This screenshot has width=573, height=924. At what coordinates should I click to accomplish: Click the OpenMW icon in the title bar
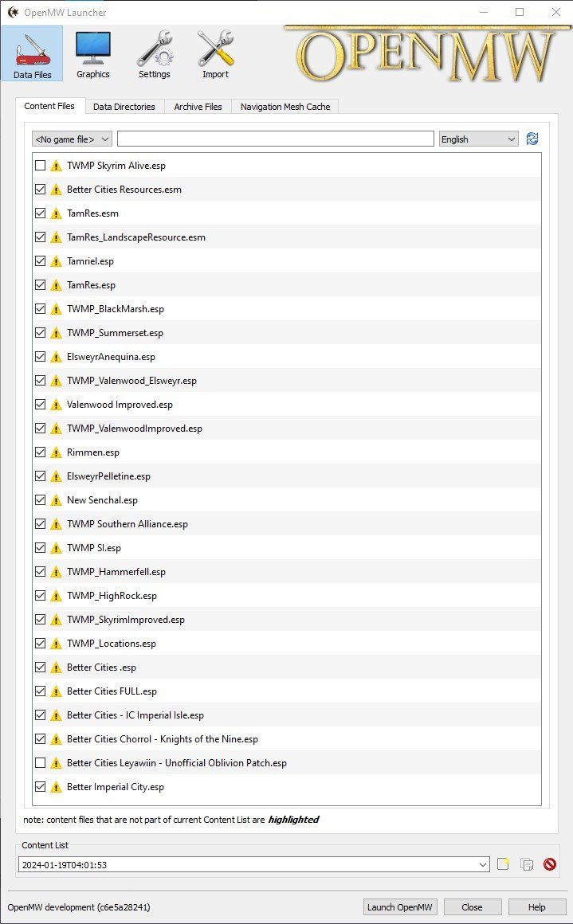point(13,12)
